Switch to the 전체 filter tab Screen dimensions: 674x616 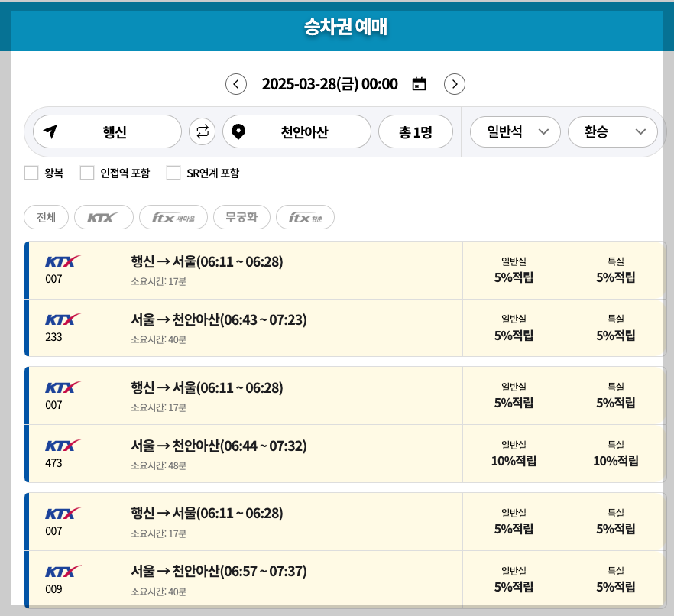pos(46,216)
